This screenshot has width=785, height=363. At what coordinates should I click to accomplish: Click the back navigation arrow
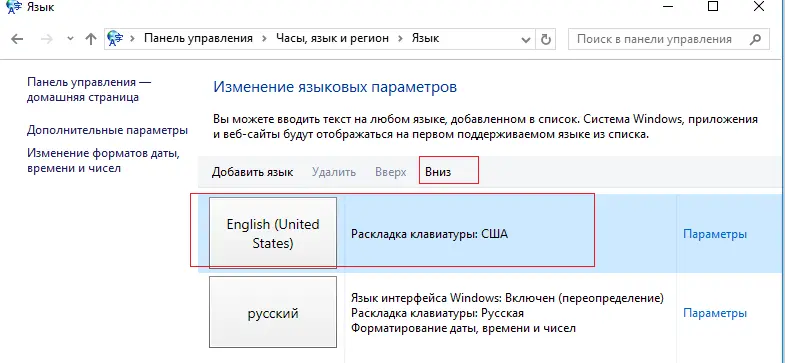(17, 39)
